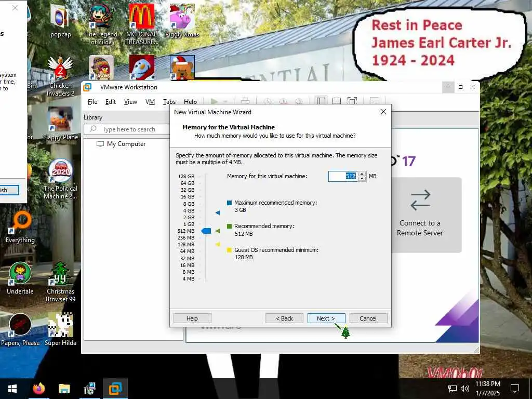Click the wizard Help button
Viewport: 532px width, 399px height.
[192, 318]
